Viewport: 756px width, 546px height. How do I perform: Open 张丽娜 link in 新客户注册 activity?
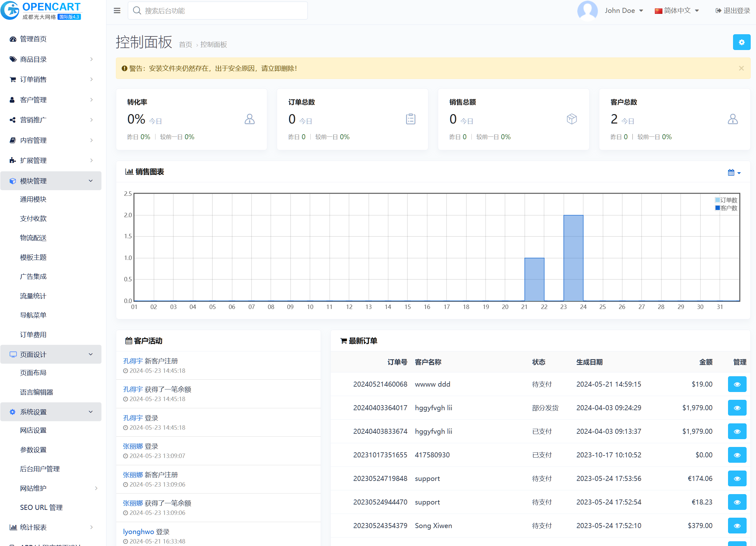[133, 475]
